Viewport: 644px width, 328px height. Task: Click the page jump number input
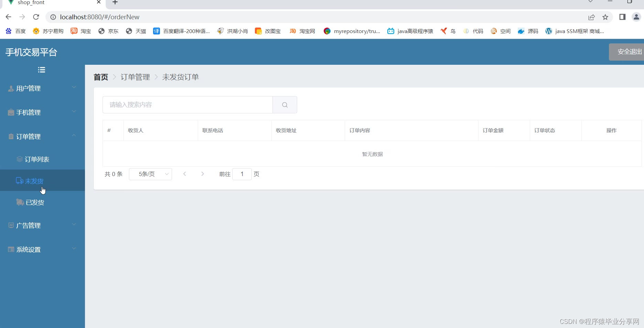tap(242, 174)
